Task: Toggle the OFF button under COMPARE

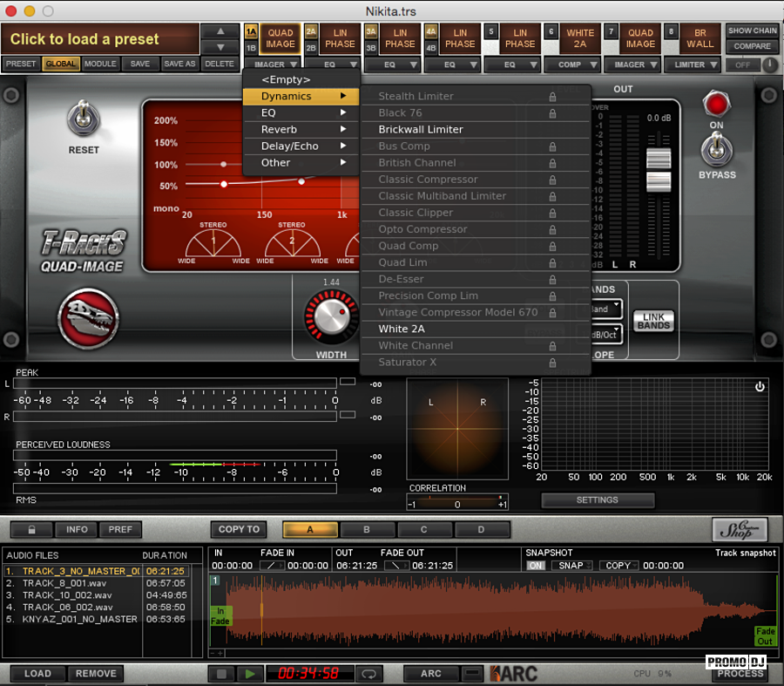Action: coord(742,65)
